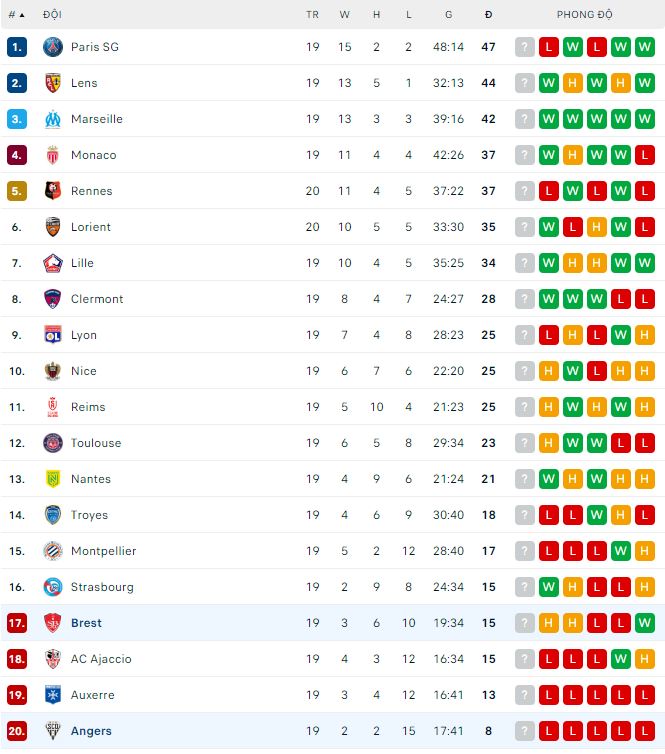Click Brest's green W form badge
The height and width of the screenshot is (754, 665).
click(x=645, y=623)
